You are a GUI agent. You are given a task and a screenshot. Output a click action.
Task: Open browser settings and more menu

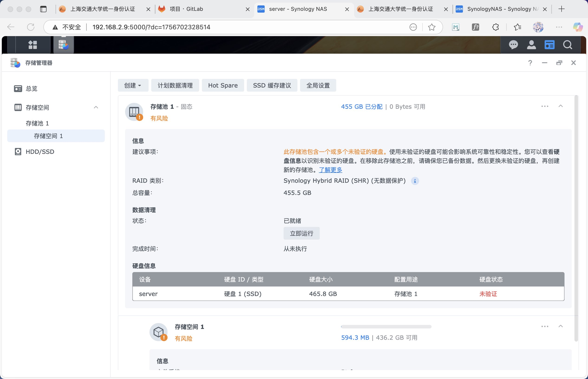[x=559, y=27]
